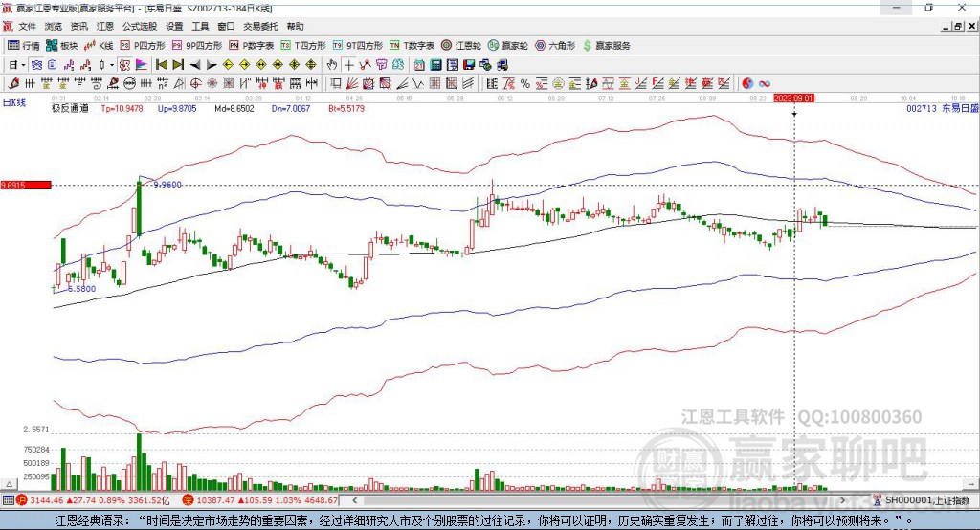Switch to the K线 chart view
Screen dimensions: 980x530
99,46
